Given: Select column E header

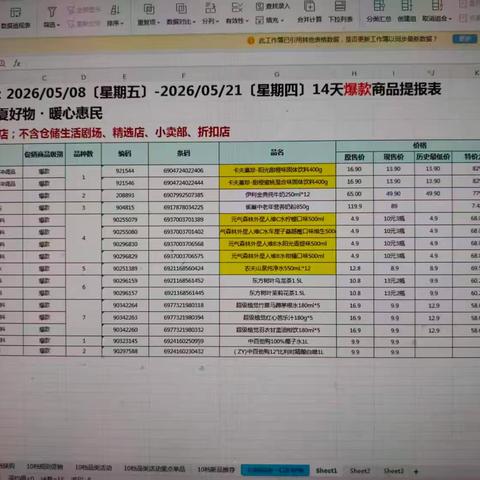Looking at the screenshot, I should click(124, 77).
